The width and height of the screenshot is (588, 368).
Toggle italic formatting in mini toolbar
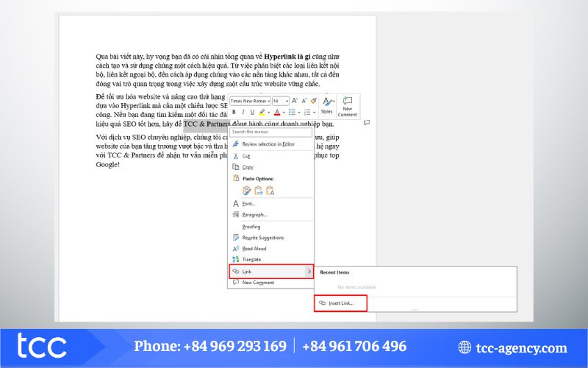pos(243,112)
